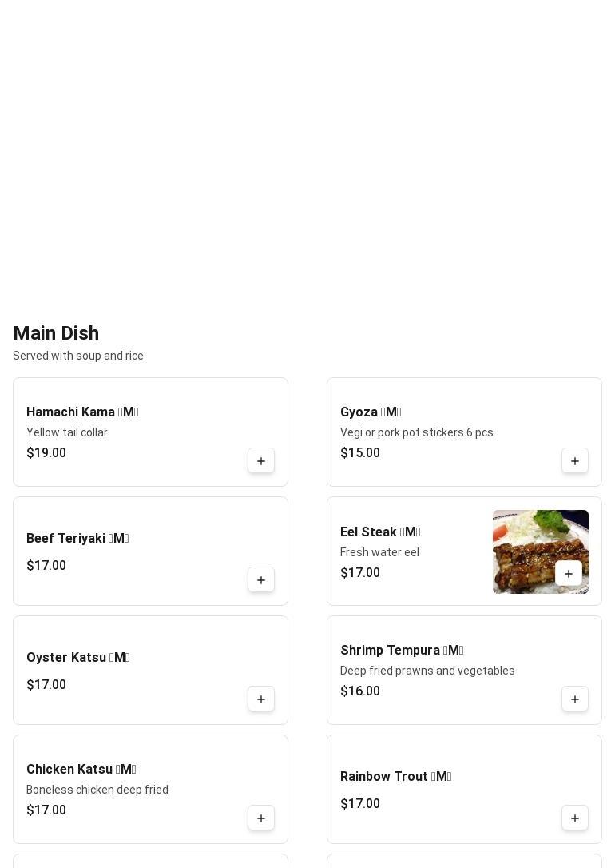
Task: Add Rainbow Trout using its plus icon
Action: [x=574, y=818]
